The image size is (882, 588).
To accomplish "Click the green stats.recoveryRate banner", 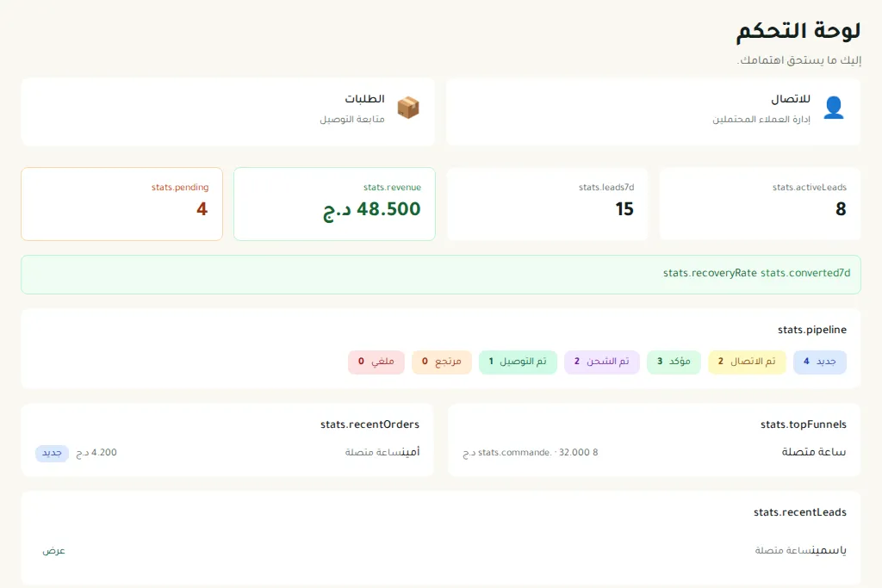I will 441,275.
